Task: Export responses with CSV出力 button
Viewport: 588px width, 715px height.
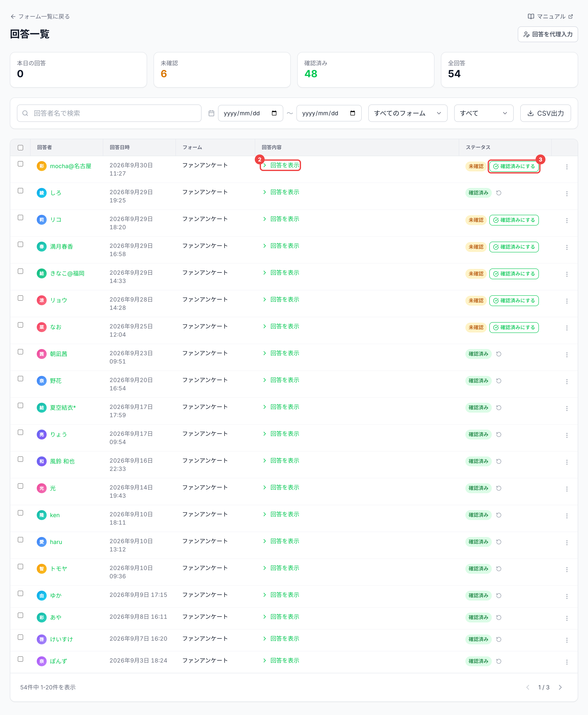Action: (545, 113)
